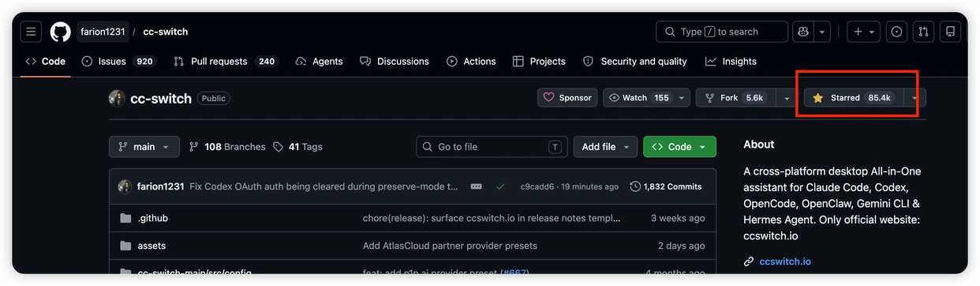Viewport: 980px width, 286px height.
Task: Open farion1231 commit author link
Action: tap(160, 186)
